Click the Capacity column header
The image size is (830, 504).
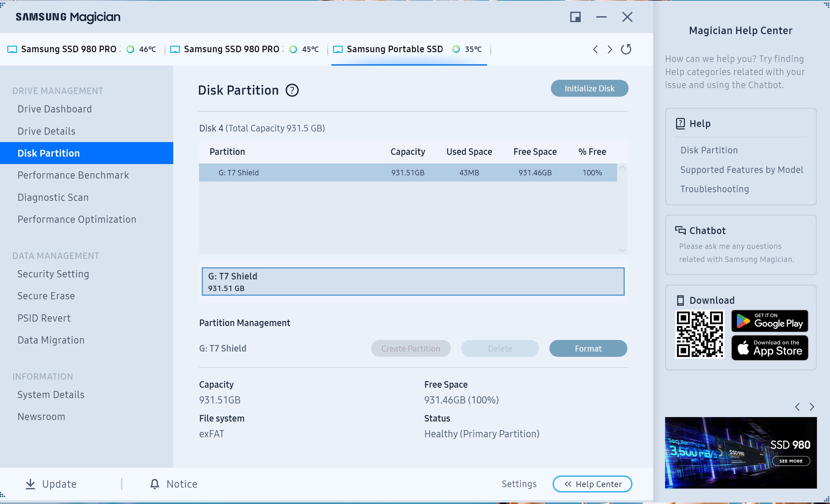pos(408,152)
